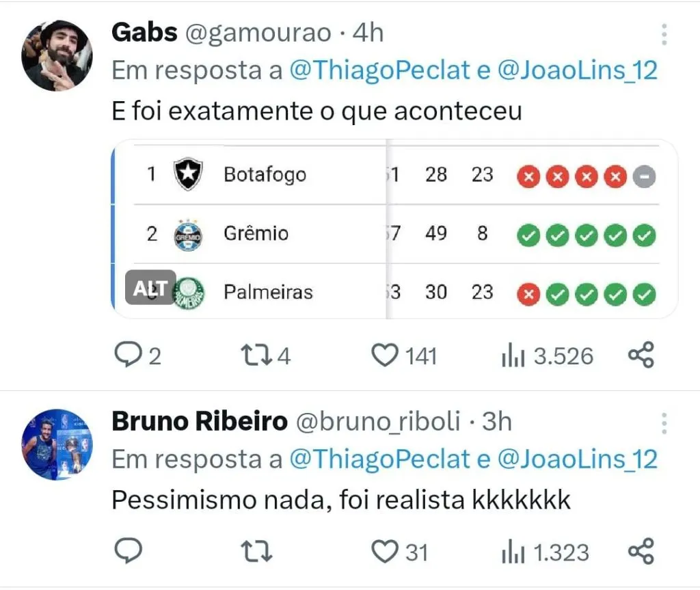
Task: Share the Gabs tweet
Action: pos(641,356)
